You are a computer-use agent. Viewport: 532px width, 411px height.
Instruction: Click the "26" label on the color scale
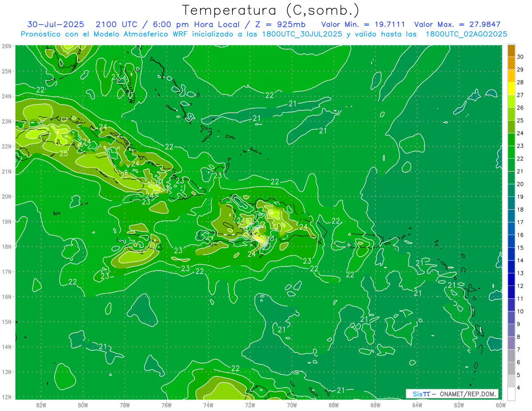pos(520,108)
